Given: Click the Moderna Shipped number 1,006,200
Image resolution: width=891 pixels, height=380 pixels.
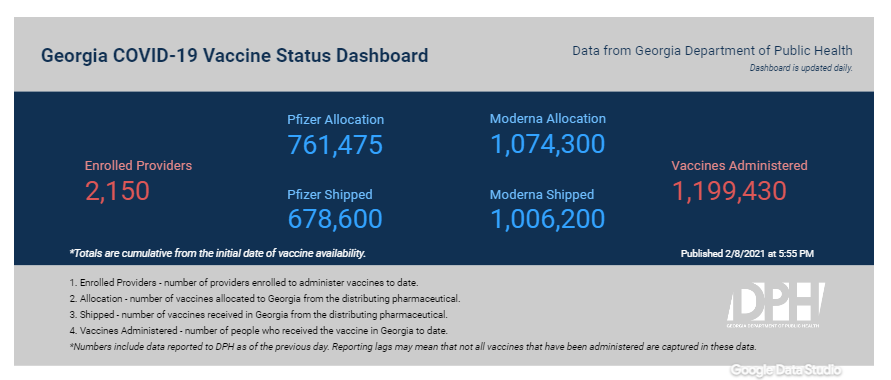Looking at the screenshot, I should (547, 219).
